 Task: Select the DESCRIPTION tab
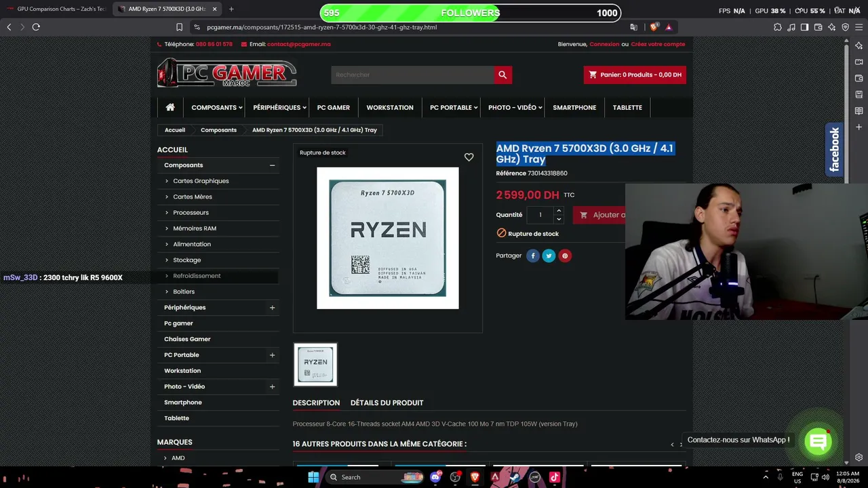[316, 403]
